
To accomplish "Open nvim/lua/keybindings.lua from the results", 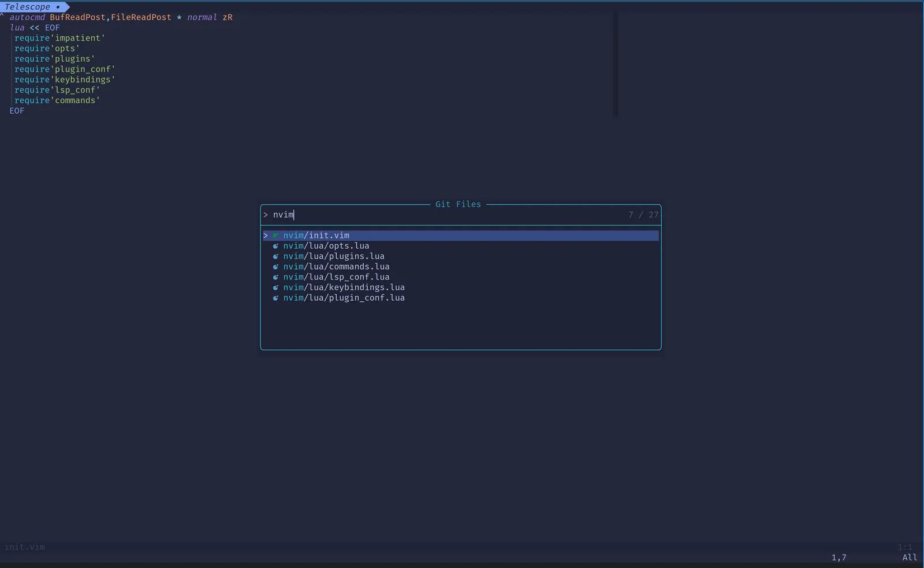I will (344, 287).
